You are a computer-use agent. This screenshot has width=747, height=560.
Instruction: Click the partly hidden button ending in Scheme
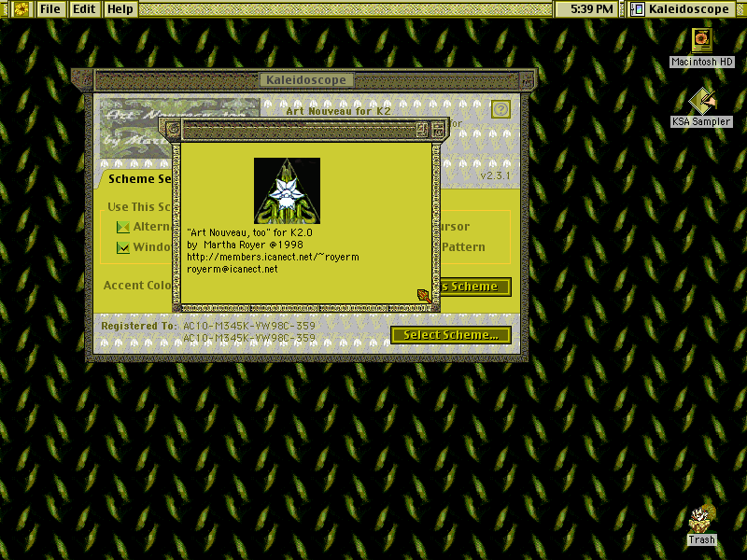tap(475, 287)
